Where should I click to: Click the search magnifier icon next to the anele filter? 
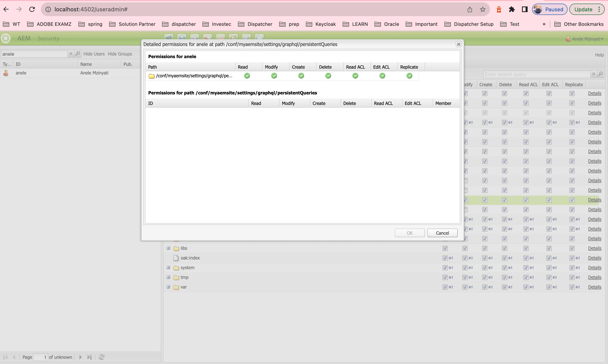78,53
